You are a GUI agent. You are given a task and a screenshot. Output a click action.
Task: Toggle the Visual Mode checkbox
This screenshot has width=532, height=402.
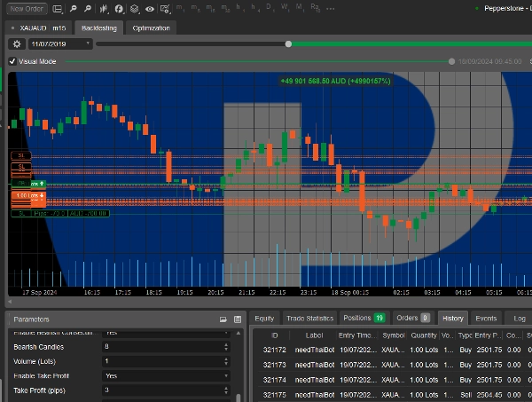click(12, 62)
